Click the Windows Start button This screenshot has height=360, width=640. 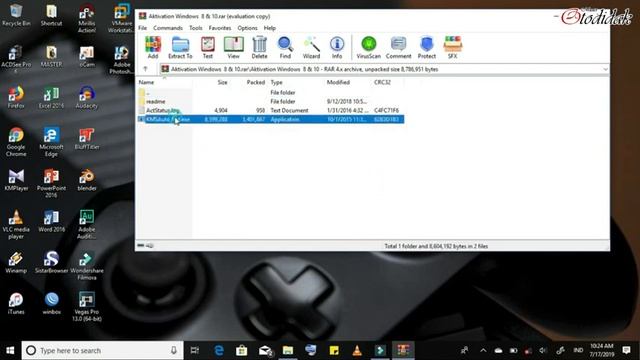pyautogui.click(x=10, y=350)
